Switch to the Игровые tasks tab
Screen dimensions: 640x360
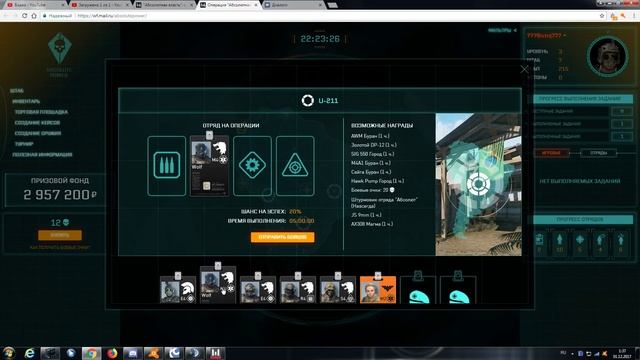[x=551, y=153]
